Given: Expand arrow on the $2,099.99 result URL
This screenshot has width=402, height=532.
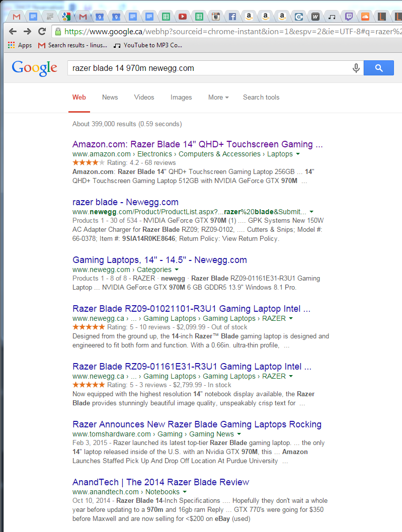Looking at the screenshot, I should (x=291, y=319).
